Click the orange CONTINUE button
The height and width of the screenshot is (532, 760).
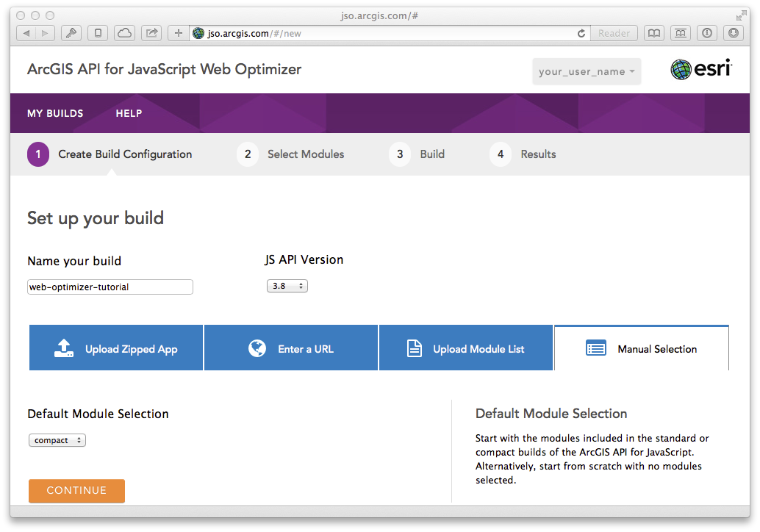(76, 490)
